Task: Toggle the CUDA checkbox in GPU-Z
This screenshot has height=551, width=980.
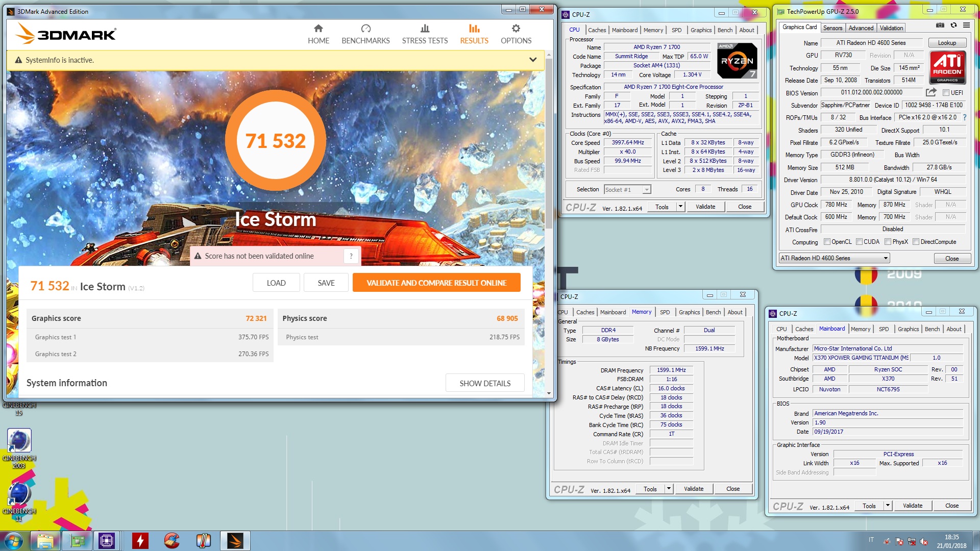Action: [860, 242]
